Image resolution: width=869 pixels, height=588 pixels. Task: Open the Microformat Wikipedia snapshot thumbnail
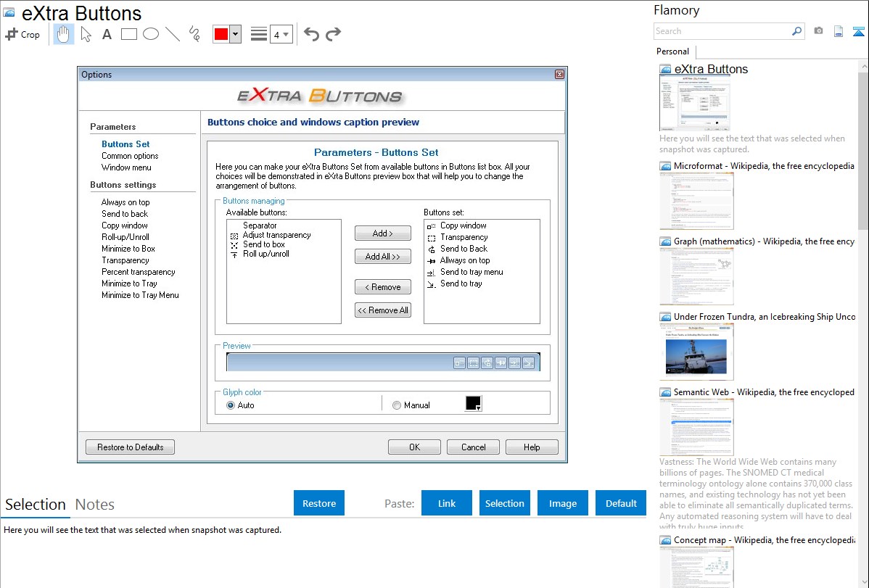tap(696, 200)
